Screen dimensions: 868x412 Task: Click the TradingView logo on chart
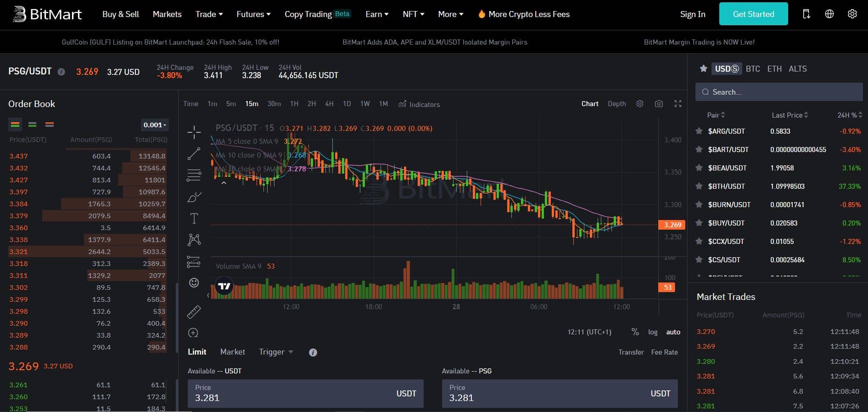click(x=224, y=287)
